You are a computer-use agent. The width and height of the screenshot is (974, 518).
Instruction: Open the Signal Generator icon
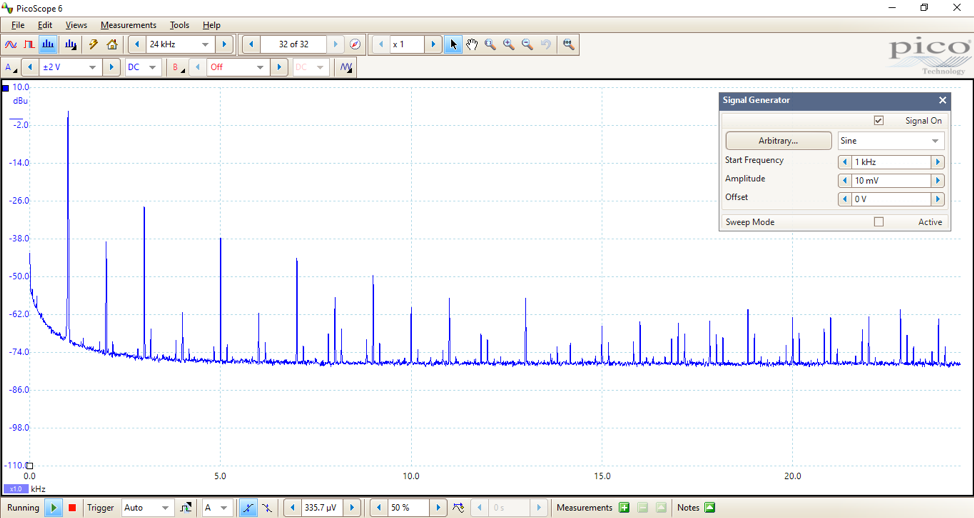346,67
